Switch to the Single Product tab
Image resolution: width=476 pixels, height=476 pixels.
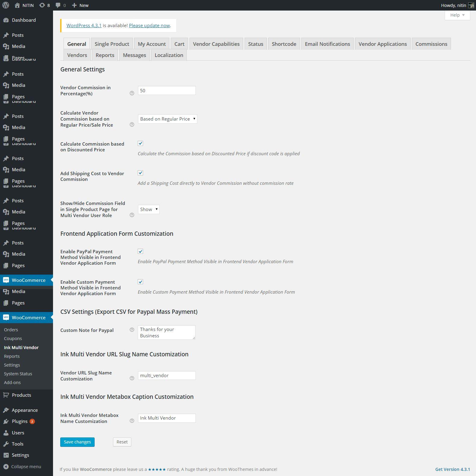click(112, 44)
